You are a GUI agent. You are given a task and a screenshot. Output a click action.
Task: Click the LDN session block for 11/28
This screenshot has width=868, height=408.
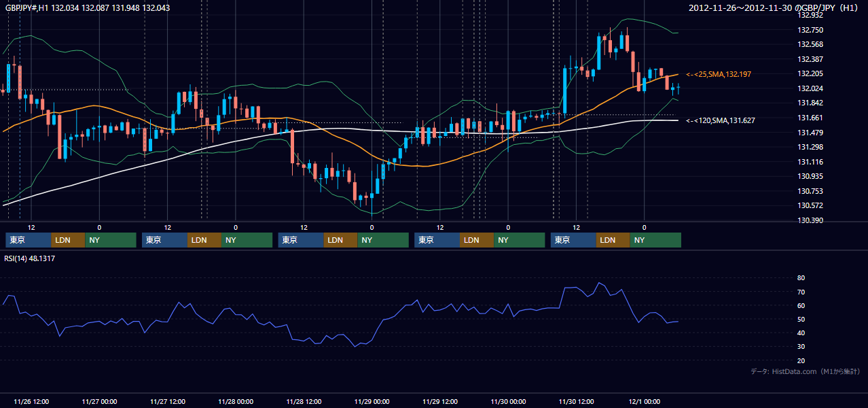[x=342, y=240]
